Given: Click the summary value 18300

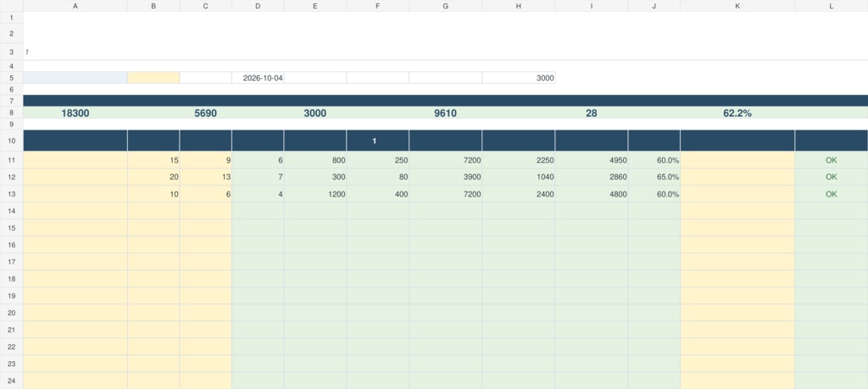Looking at the screenshot, I should 75,113.
